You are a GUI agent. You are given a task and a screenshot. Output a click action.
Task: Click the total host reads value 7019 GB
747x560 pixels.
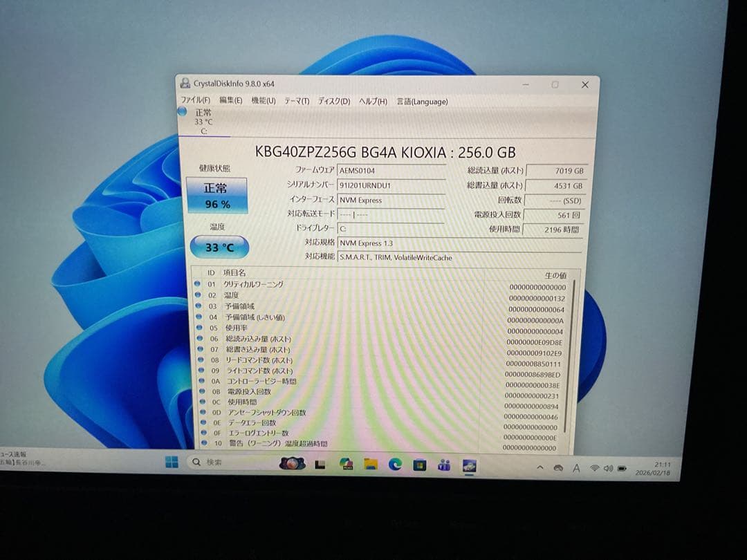(x=556, y=171)
